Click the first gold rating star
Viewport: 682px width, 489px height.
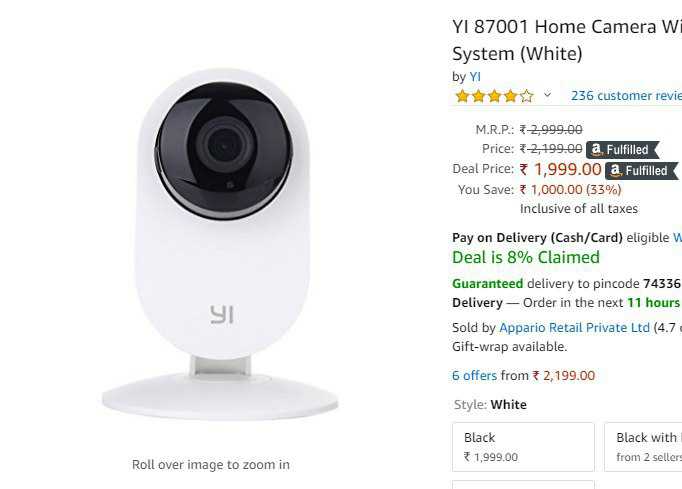click(462, 96)
